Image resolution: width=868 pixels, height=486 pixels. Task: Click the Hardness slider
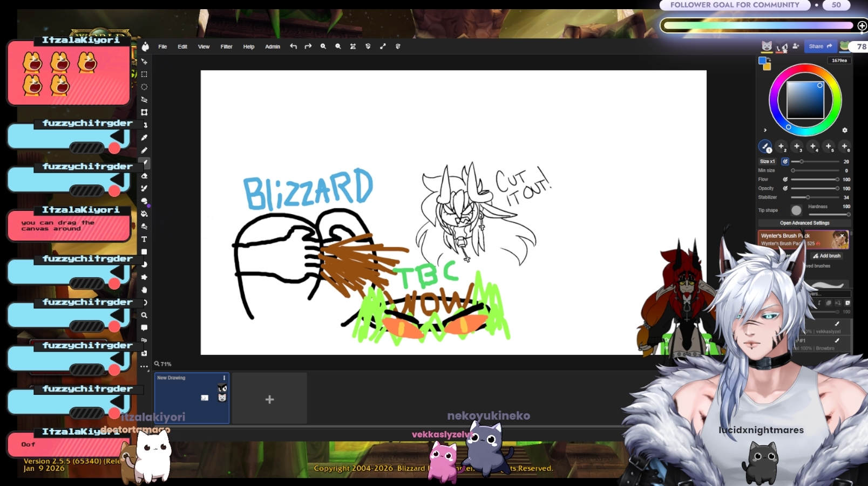[x=829, y=214]
